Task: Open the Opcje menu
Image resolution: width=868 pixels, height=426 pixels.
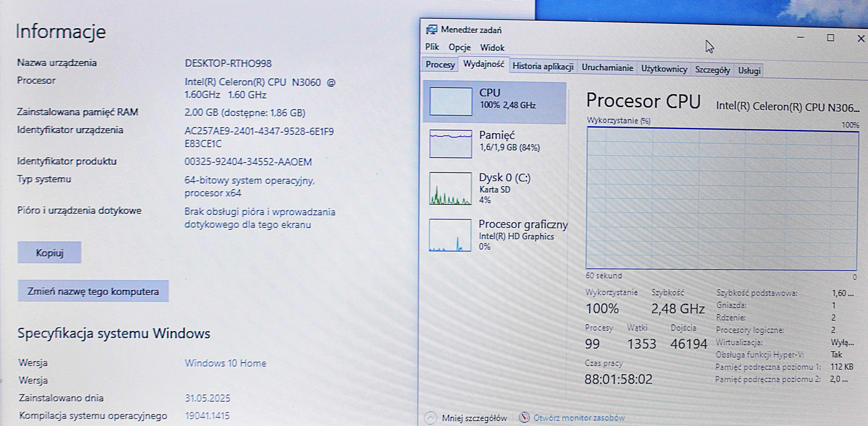Action: (460, 47)
